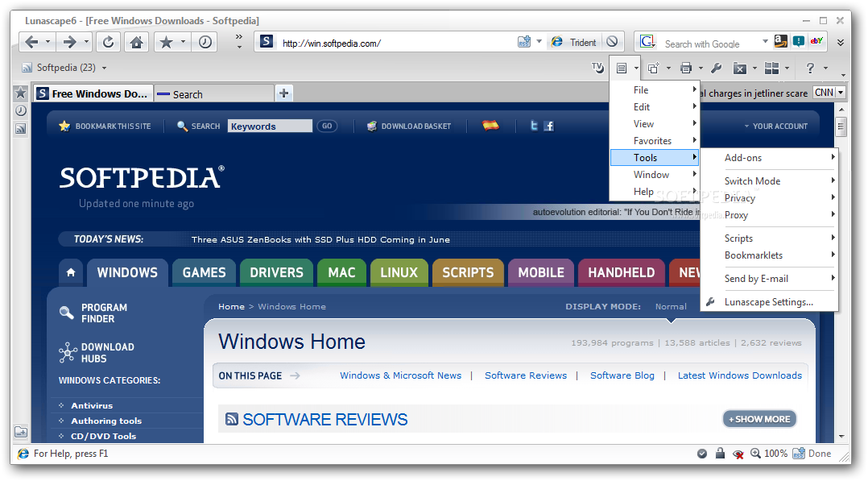The image size is (868, 481).
Task: Click the main menu page icon
Action: 622,68
